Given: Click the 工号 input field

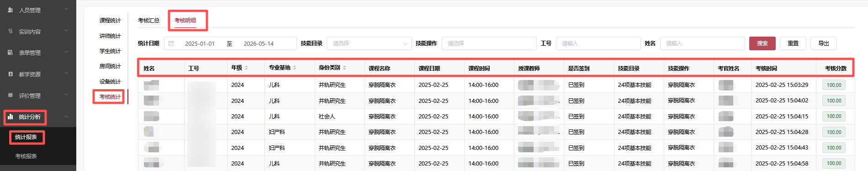Looking at the screenshot, I should [x=598, y=43].
